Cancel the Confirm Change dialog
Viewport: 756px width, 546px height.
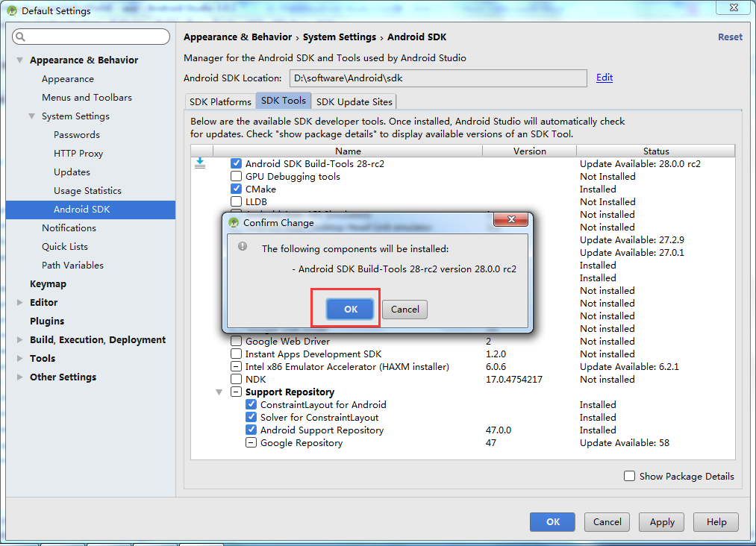point(404,309)
